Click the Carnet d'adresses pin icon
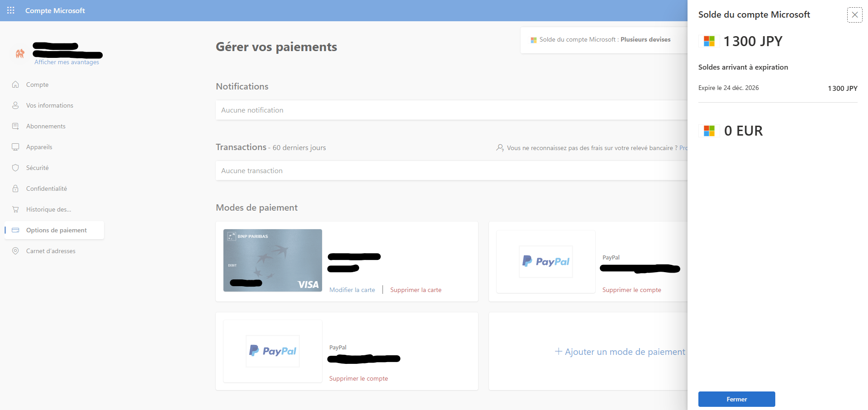The width and height of the screenshot is (868, 410). pos(15,251)
